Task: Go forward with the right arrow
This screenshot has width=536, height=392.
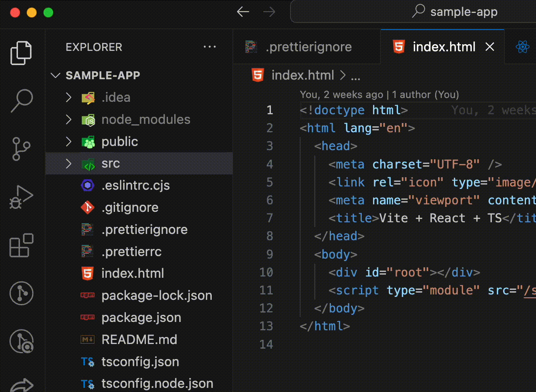Action: [269, 12]
